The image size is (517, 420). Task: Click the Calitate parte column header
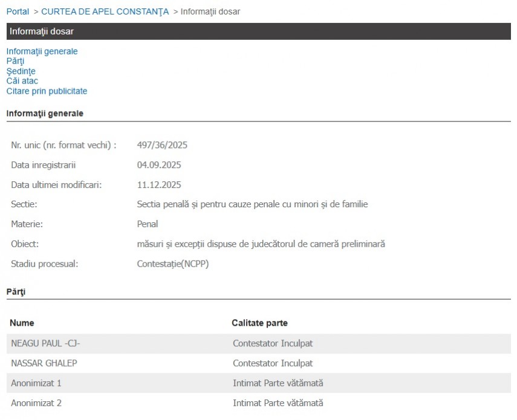[x=259, y=323]
